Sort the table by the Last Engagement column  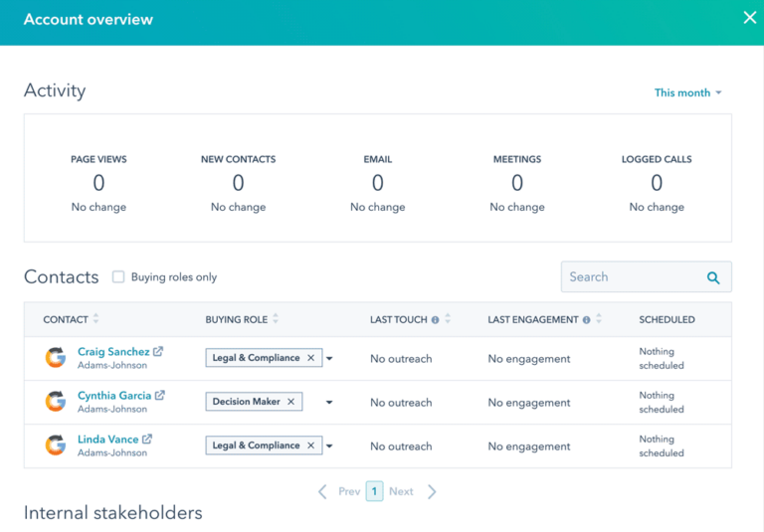(x=598, y=319)
